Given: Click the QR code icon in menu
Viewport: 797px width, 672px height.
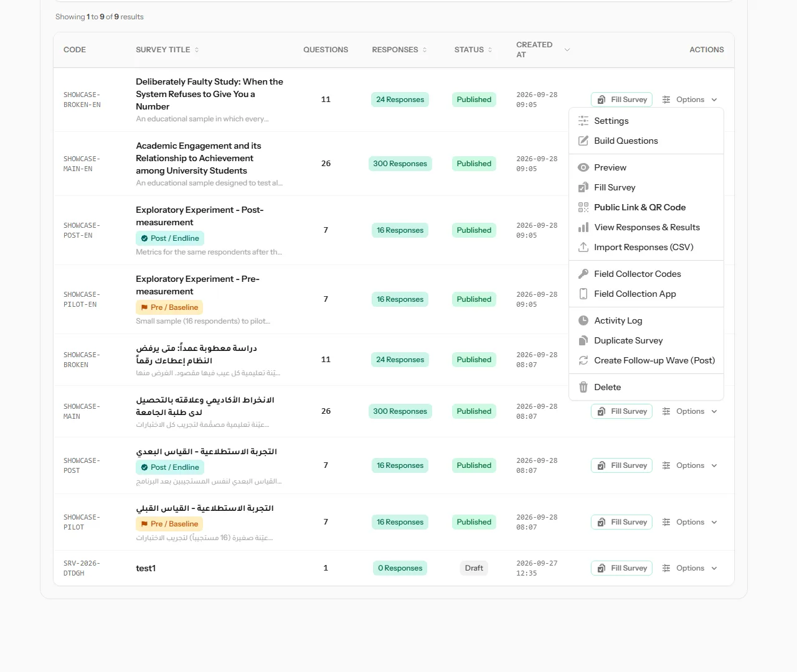Looking at the screenshot, I should click(583, 207).
